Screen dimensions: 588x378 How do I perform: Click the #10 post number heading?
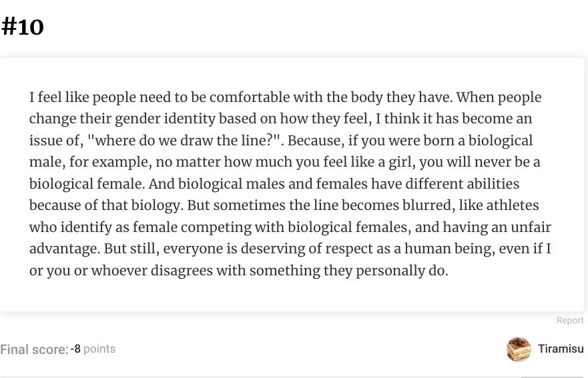23,27
